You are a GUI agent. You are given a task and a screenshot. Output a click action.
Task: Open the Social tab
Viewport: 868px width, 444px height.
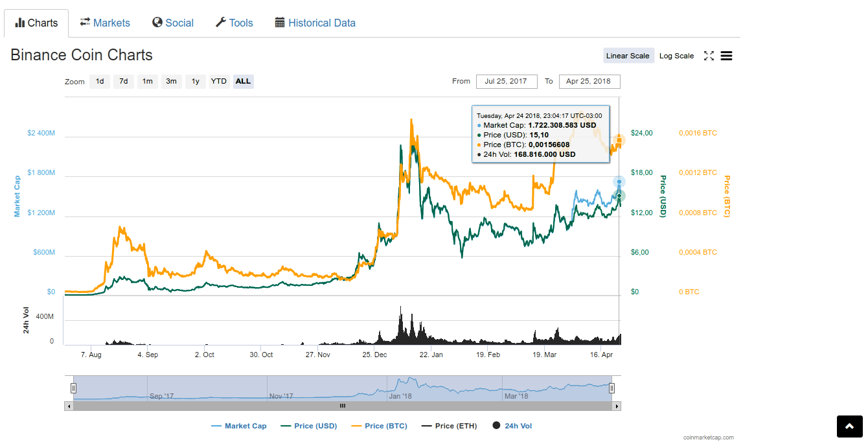(x=173, y=23)
